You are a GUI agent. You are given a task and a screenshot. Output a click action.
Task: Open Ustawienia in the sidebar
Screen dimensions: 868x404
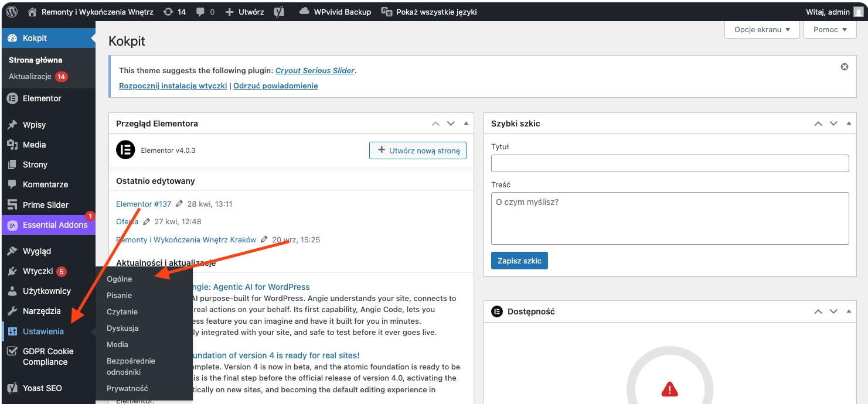pyautogui.click(x=48, y=331)
